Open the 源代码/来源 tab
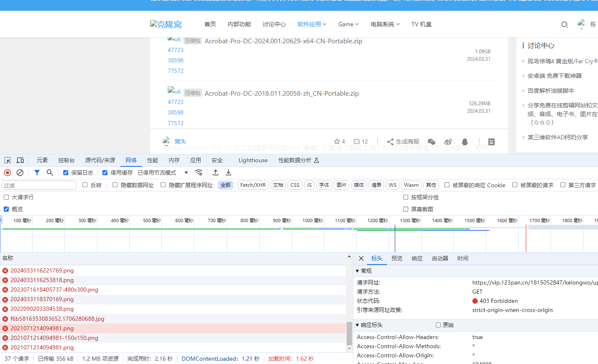 pyautogui.click(x=100, y=160)
